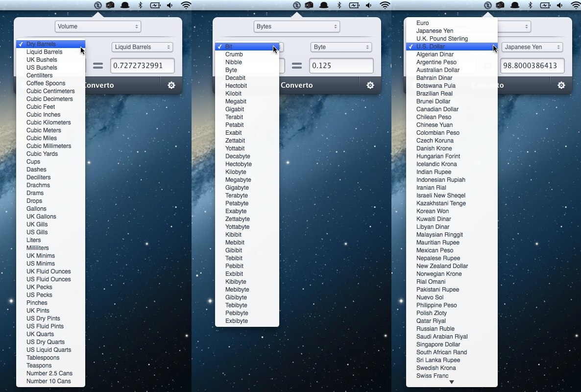Select the checked Bit menu item

tap(247, 47)
